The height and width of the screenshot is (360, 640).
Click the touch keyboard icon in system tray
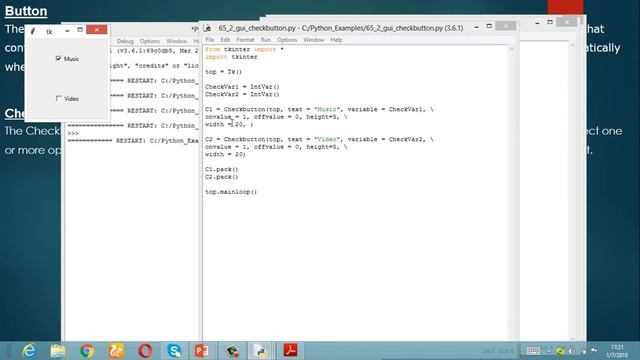click(533, 351)
